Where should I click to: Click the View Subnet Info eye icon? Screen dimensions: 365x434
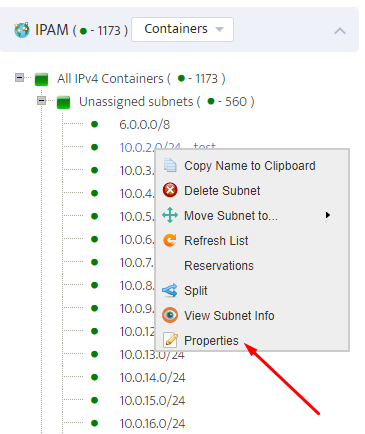(170, 315)
